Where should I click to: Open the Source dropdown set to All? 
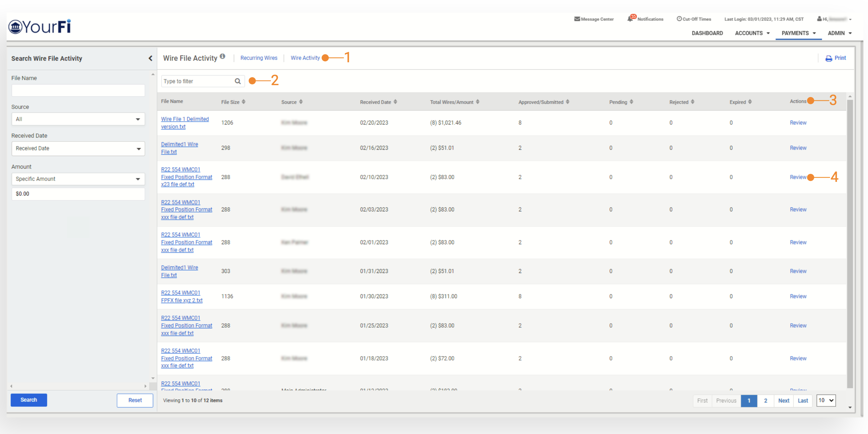coord(78,119)
